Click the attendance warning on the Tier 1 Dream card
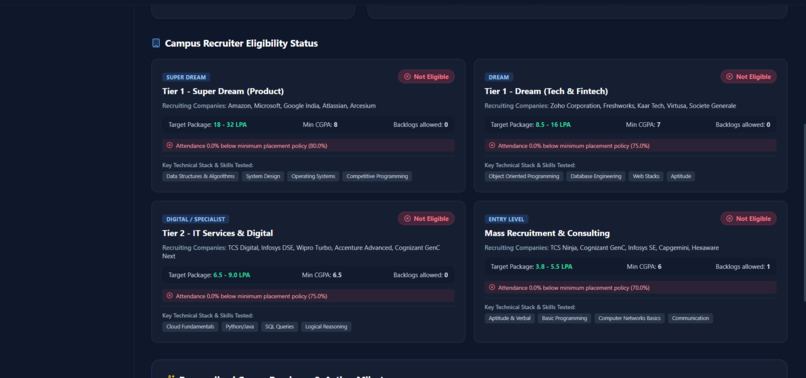This screenshot has width=806, height=378. click(x=631, y=146)
